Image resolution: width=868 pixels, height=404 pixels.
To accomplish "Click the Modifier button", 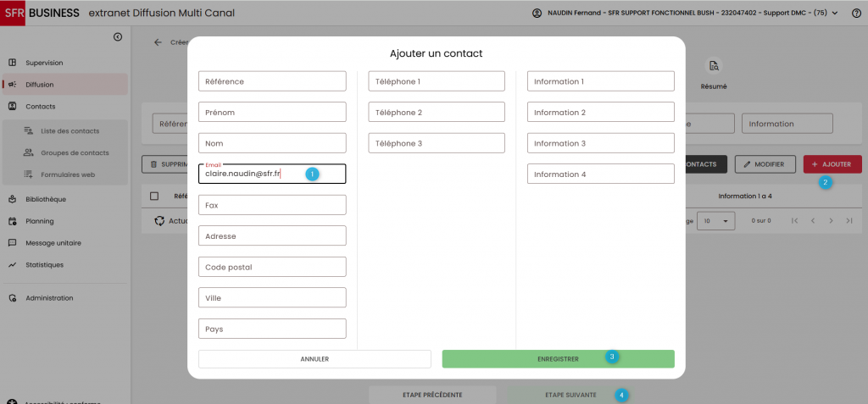I will [765, 164].
